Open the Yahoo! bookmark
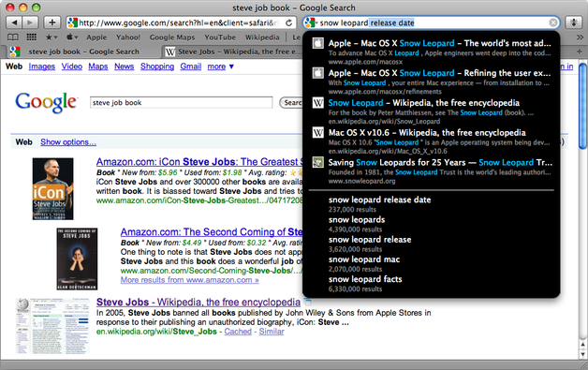The width and height of the screenshot is (588, 370). coord(128,37)
